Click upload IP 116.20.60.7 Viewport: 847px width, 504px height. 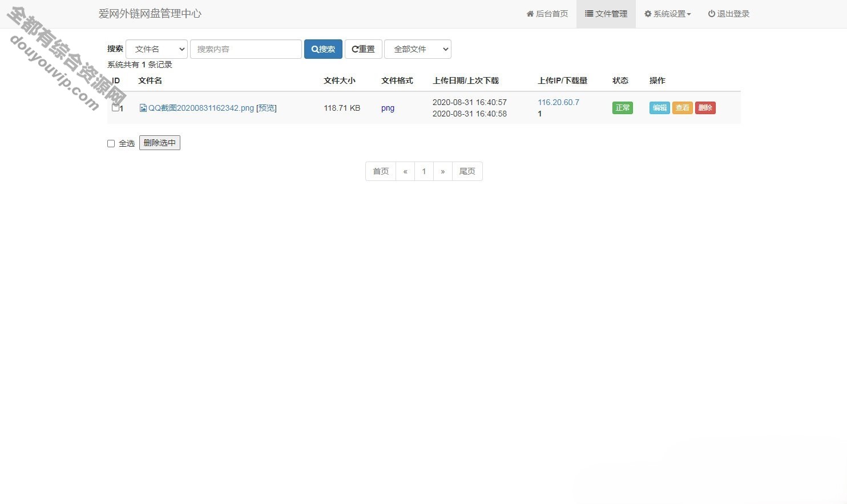[558, 102]
